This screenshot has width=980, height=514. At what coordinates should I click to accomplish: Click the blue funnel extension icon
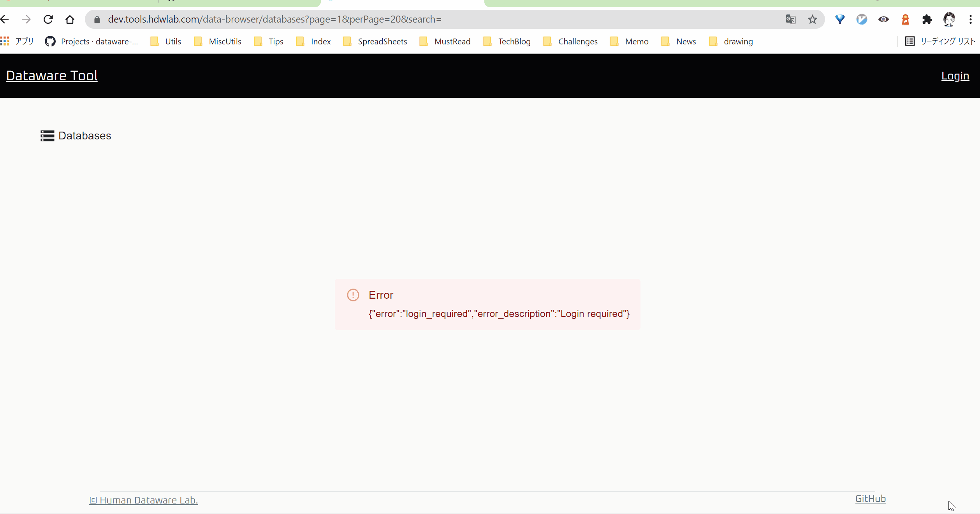tap(839, 19)
